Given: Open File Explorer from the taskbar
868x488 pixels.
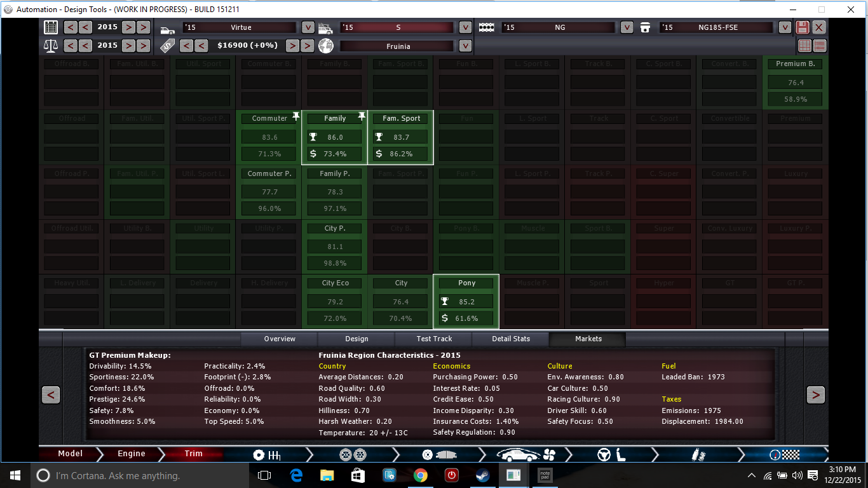Looking at the screenshot, I should tap(327, 475).
